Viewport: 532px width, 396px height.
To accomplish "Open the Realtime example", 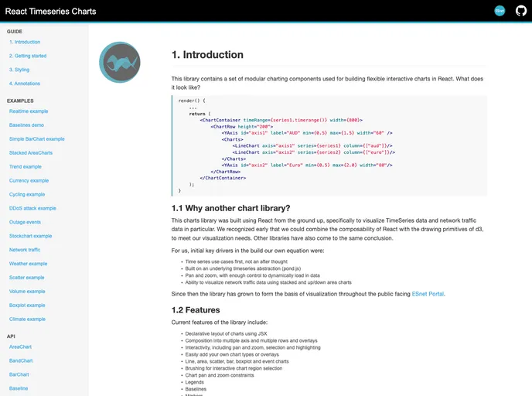I will tap(29, 111).
